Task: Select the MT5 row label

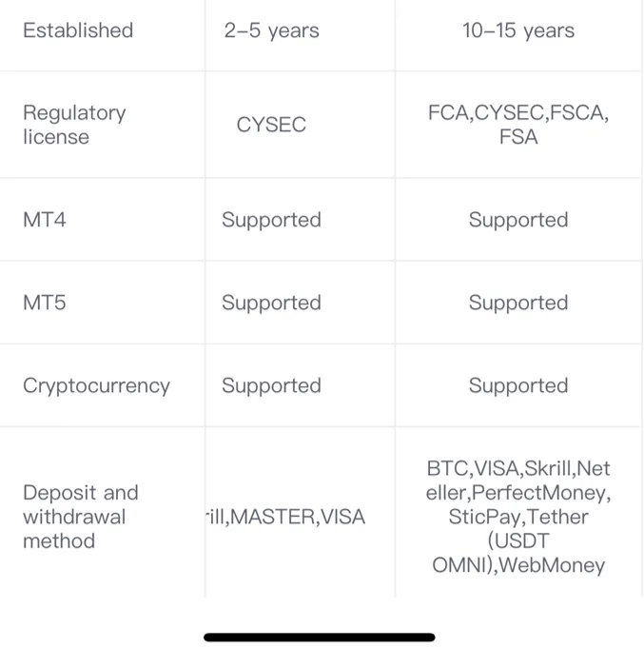Action: pyautogui.click(x=45, y=303)
